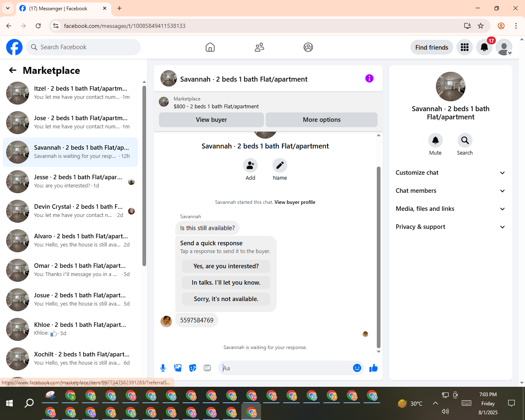Send a voice clip microphone icon
This screenshot has height=420, width=525.
coord(163,368)
